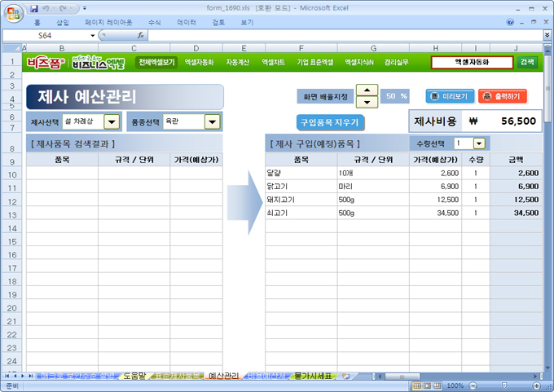This screenshot has width=554, height=392.
Task: Click the 미리보기 preview button
Action: pyautogui.click(x=450, y=96)
